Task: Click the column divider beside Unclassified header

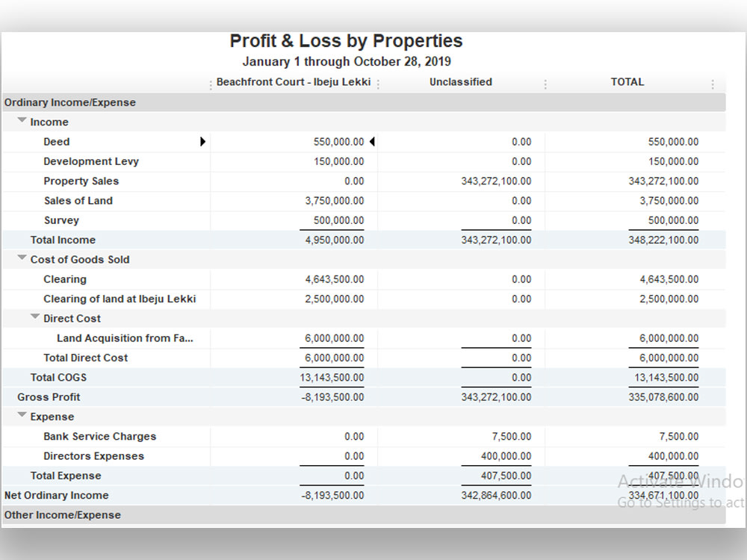Action: point(545,82)
